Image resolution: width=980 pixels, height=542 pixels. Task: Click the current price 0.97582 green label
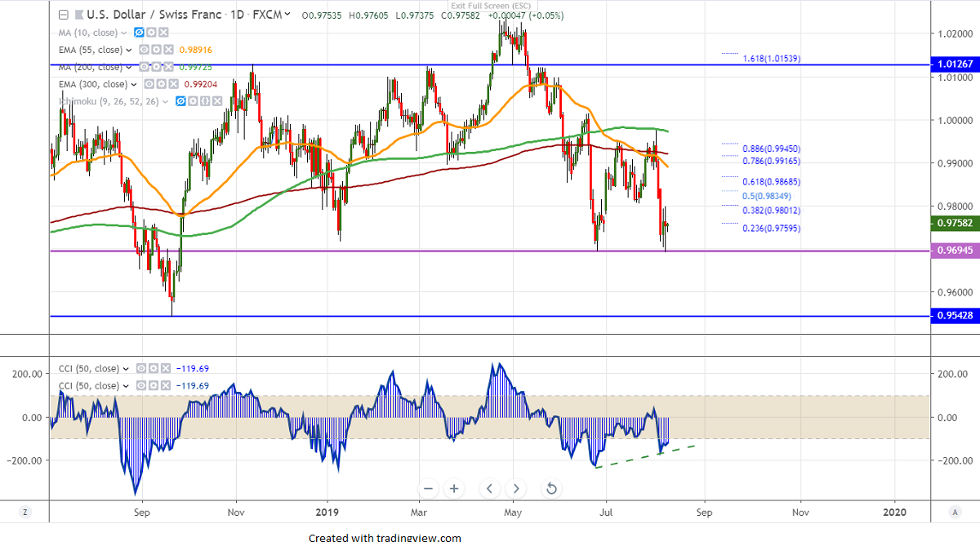coord(954,222)
